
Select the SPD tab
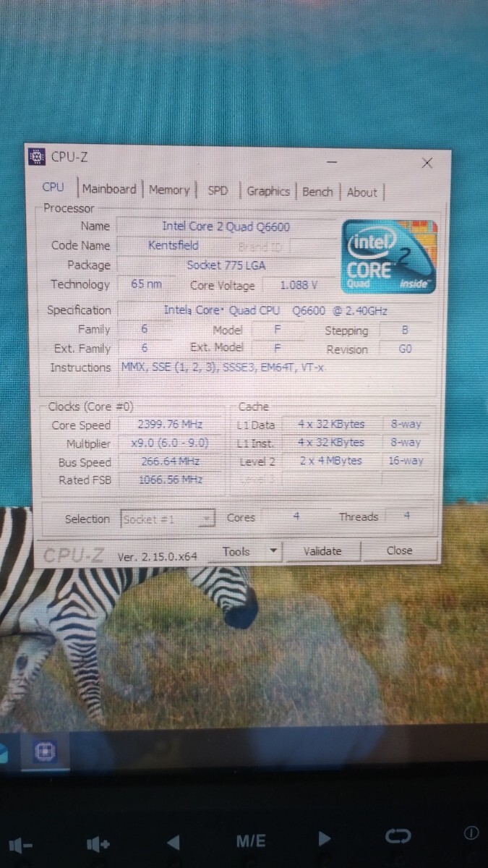coord(218,191)
